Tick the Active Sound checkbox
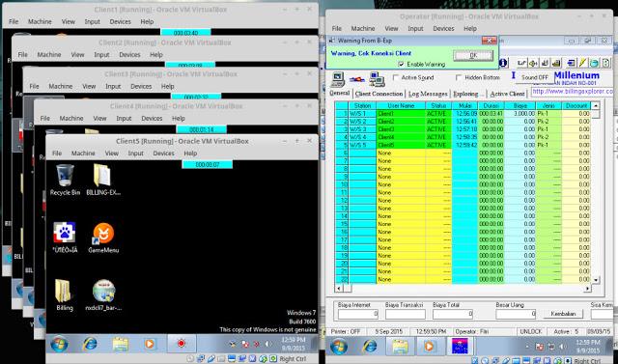 click(x=396, y=77)
